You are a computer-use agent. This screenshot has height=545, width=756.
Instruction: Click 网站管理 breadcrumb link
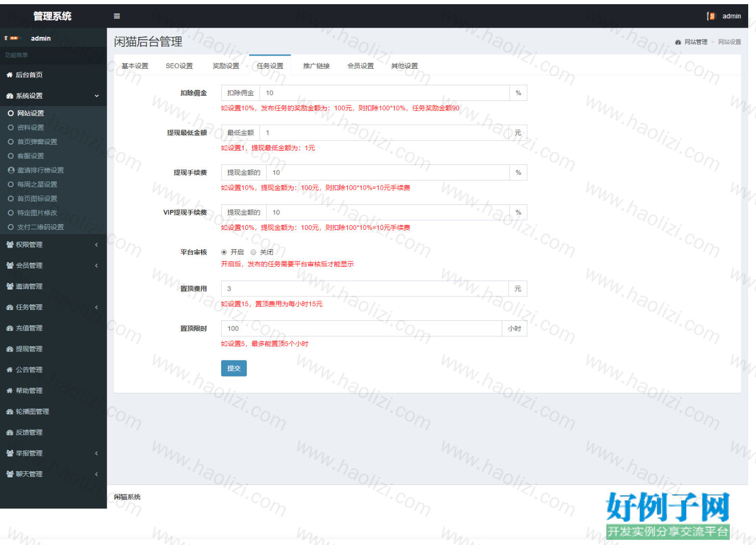tap(696, 42)
